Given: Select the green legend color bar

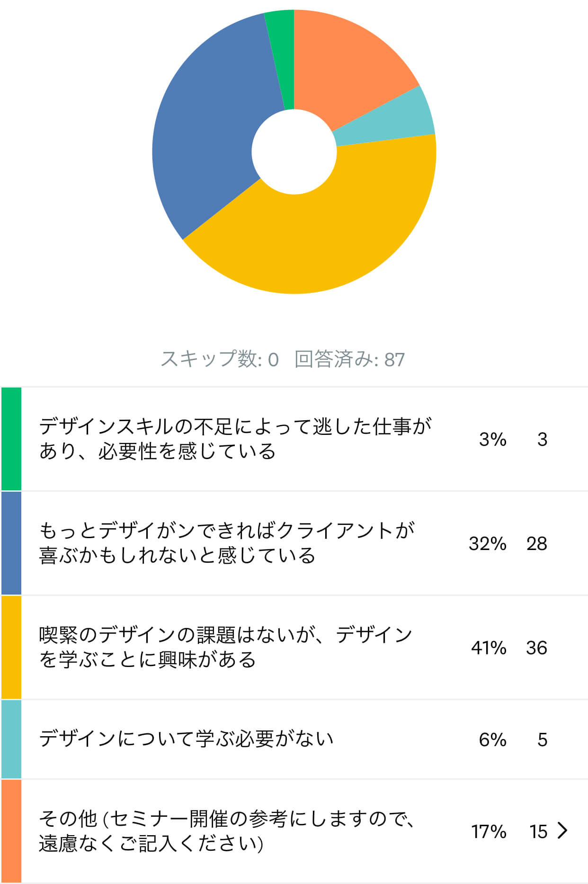Looking at the screenshot, I should pyautogui.click(x=11, y=439).
